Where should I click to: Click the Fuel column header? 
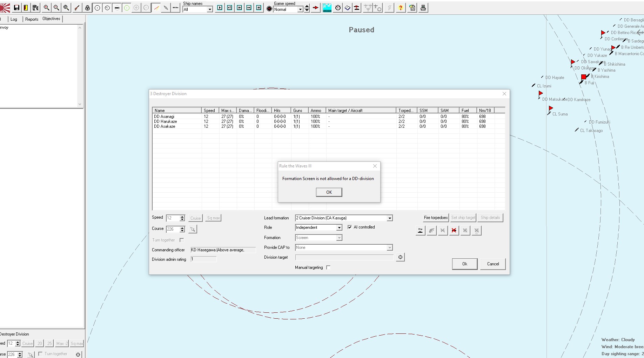pyautogui.click(x=468, y=110)
